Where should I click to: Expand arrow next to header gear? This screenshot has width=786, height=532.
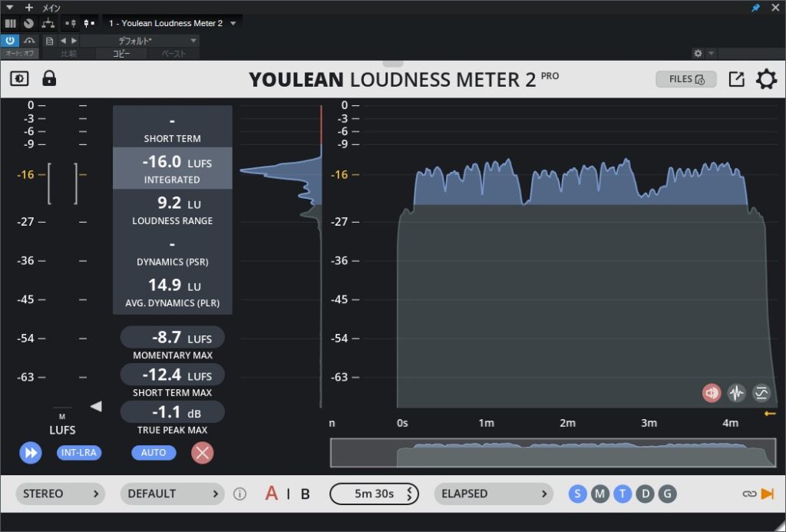coord(711,53)
